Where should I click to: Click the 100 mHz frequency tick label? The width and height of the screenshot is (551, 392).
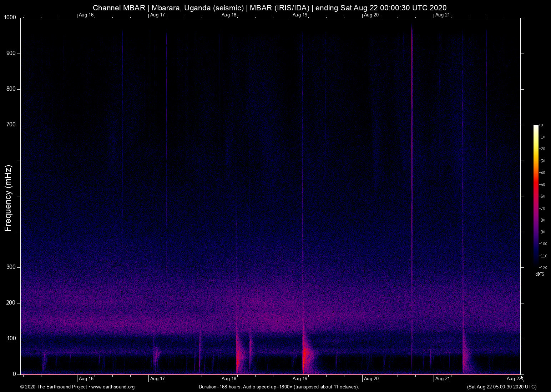tap(11, 338)
